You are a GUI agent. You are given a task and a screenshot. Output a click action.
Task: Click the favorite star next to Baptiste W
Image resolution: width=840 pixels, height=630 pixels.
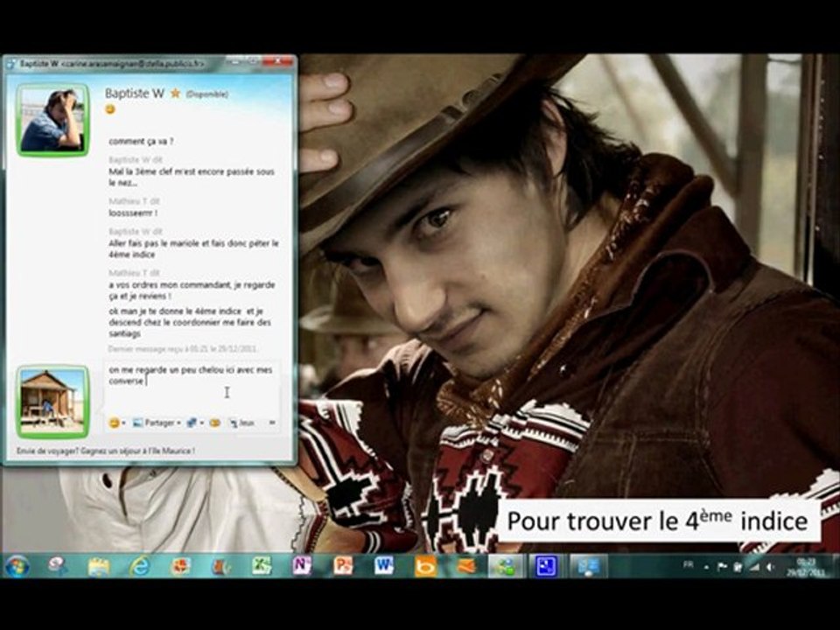tap(175, 94)
